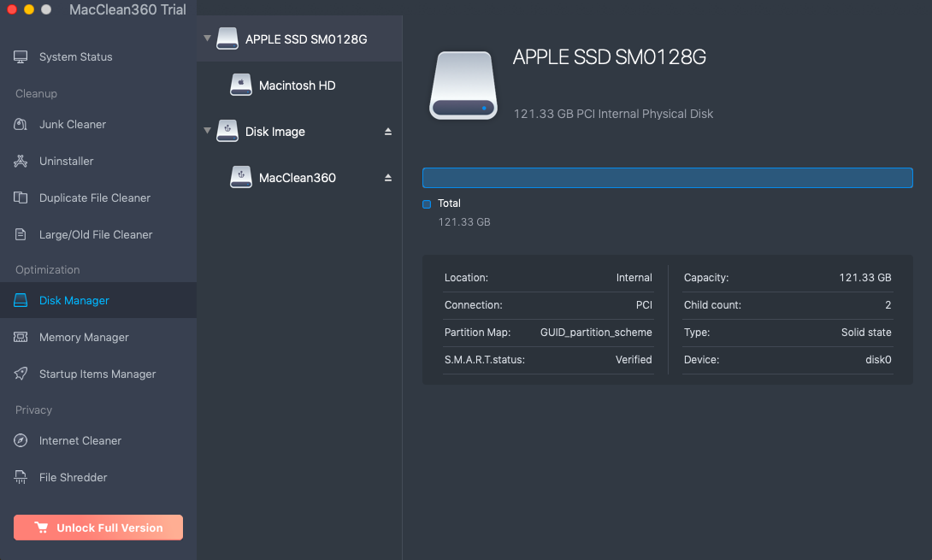
Task: Click the 121.33 GB total value
Action: tap(464, 221)
